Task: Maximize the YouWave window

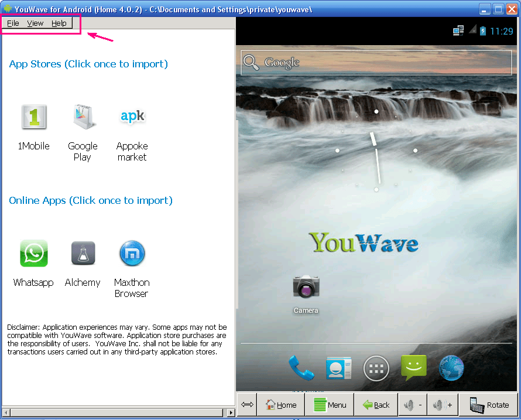Action: [498, 9]
